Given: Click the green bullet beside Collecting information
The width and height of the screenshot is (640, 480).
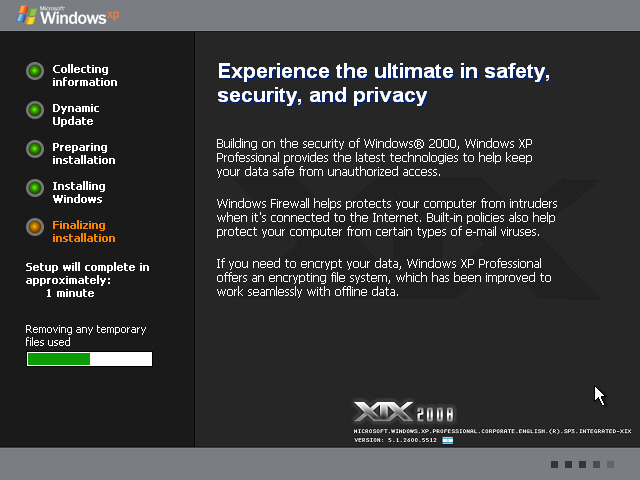Looking at the screenshot, I should (x=35, y=71).
